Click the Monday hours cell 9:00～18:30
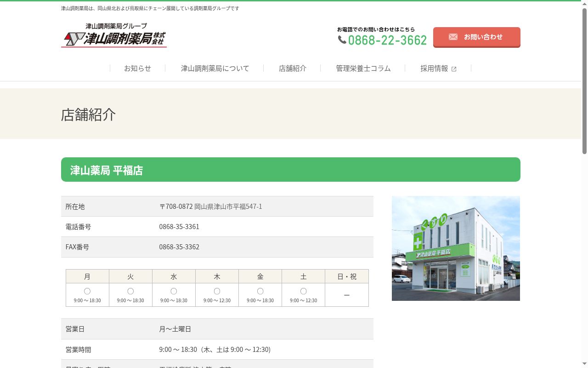The height and width of the screenshot is (368, 588). 87,295
